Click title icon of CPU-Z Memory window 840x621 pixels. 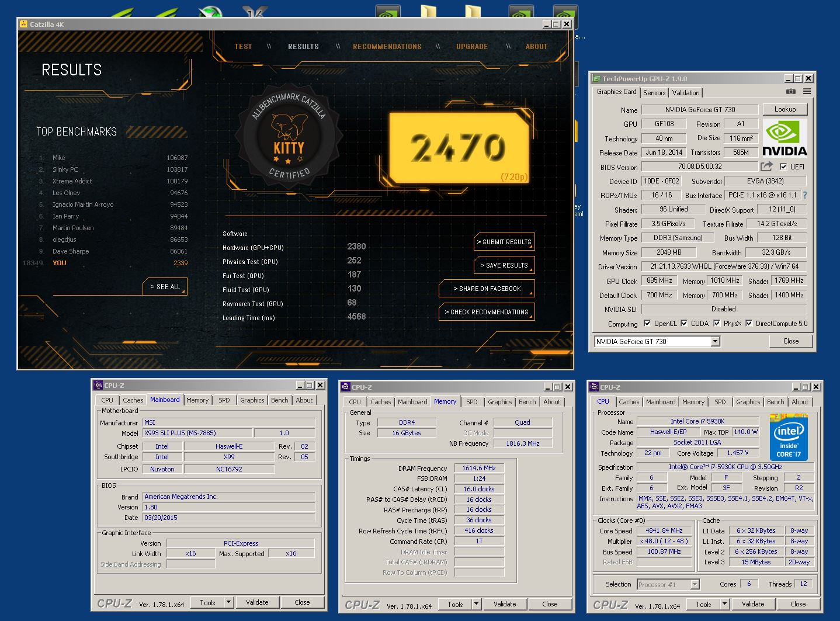(346, 387)
